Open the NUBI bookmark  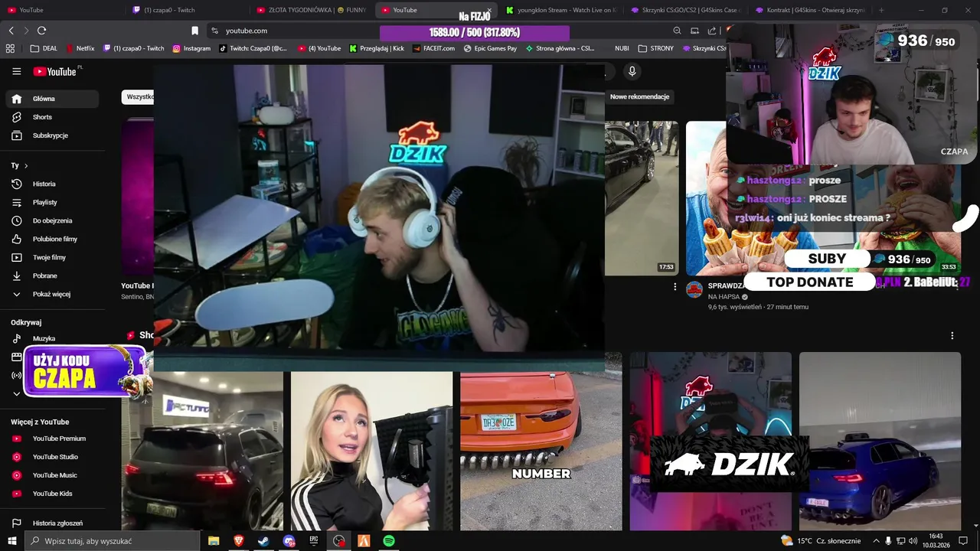pyautogui.click(x=622, y=48)
